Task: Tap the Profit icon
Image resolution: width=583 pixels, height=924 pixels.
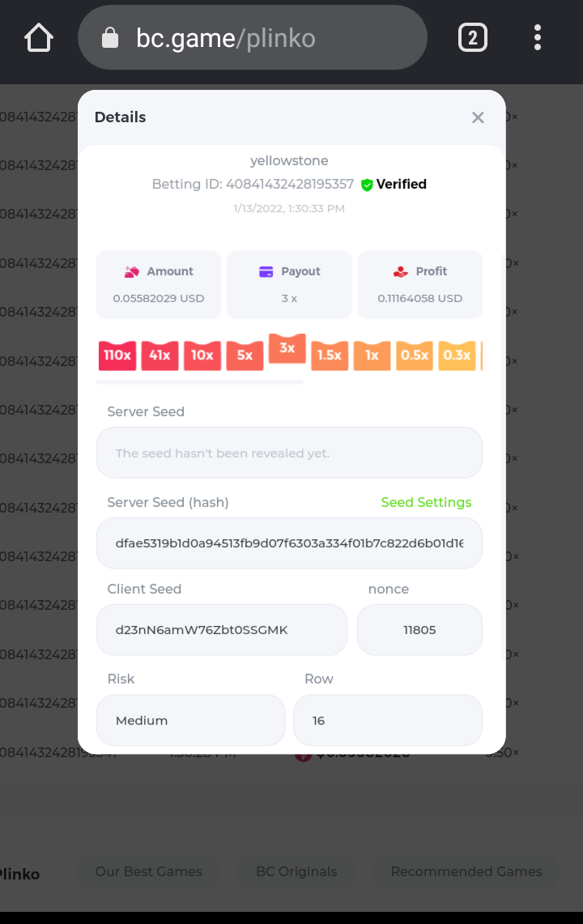Action: [400, 272]
